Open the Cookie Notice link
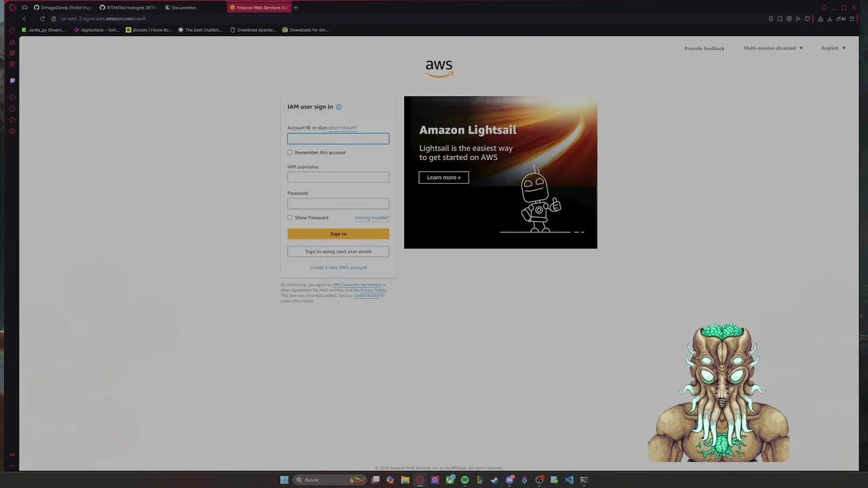868x488 pixels. tap(366, 296)
